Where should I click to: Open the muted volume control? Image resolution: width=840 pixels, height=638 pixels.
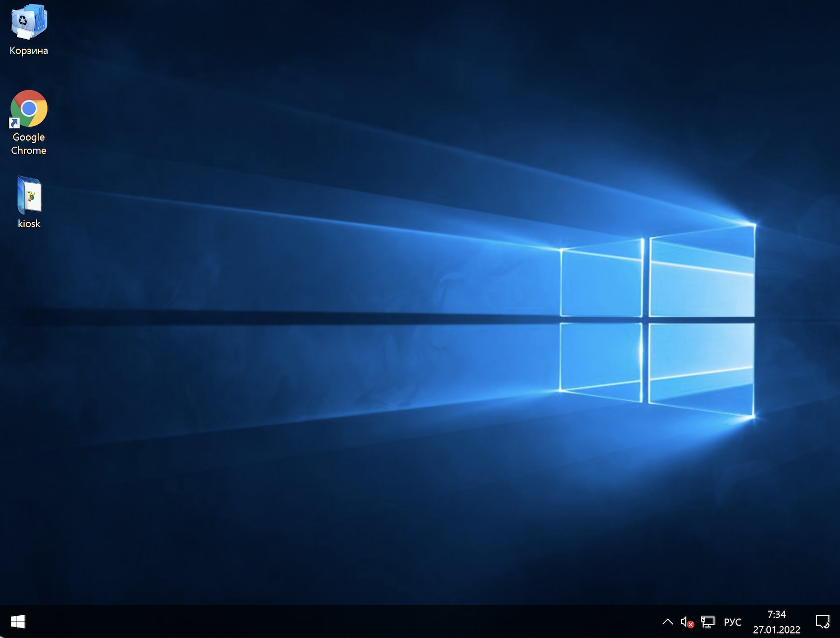[687, 622]
